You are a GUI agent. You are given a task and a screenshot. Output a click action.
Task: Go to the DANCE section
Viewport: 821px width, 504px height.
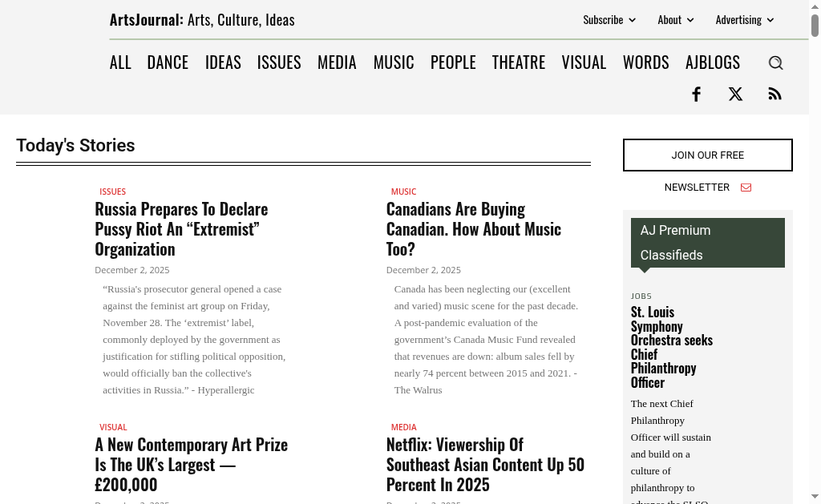click(168, 62)
